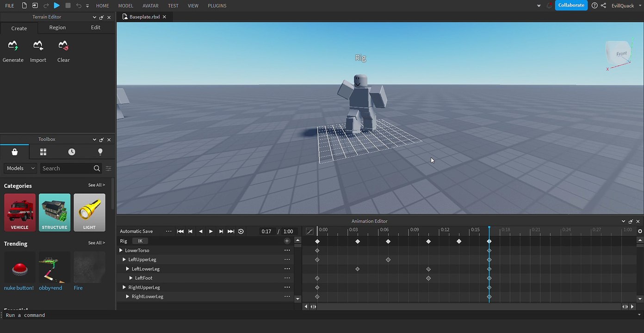Open the Terrain Editor panel options chevron

click(94, 17)
